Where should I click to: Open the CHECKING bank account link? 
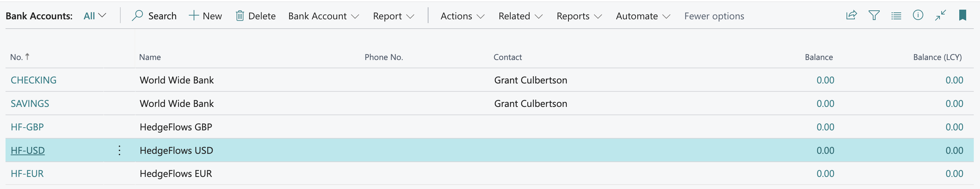34,80
